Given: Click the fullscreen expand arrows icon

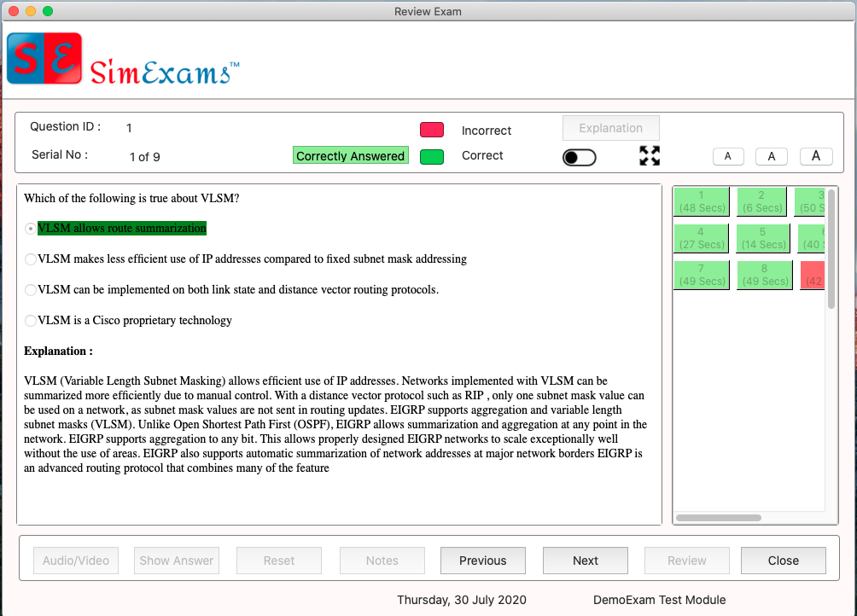Looking at the screenshot, I should [x=650, y=155].
